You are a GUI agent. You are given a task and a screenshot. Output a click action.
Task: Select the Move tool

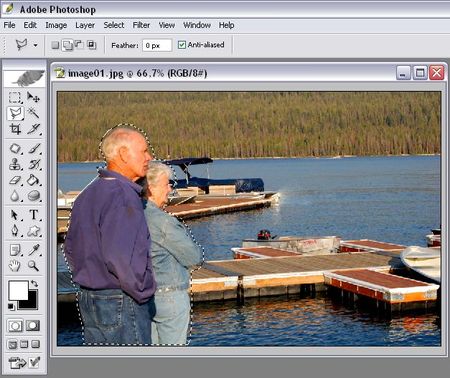[x=33, y=97]
